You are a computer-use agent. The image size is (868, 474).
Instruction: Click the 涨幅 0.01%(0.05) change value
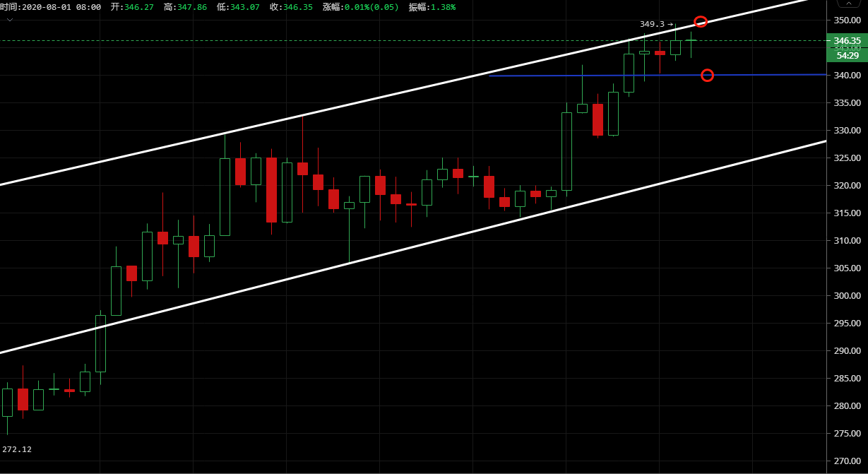(371, 7)
